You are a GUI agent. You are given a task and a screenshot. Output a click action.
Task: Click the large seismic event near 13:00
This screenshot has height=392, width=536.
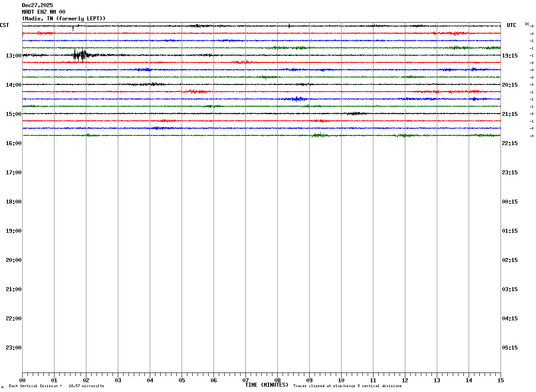coord(82,55)
